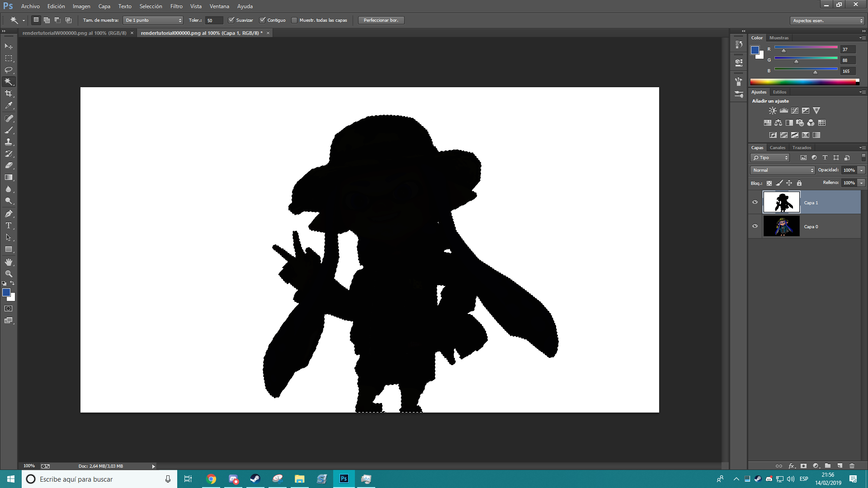
Task: Select the Crop tool
Action: (x=9, y=94)
